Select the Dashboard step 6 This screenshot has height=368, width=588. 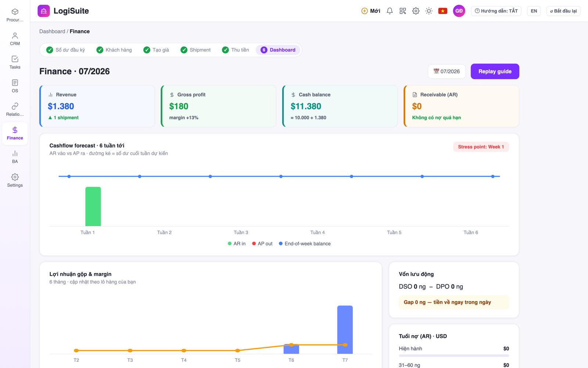pyautogui.click(x=278, y=50)
